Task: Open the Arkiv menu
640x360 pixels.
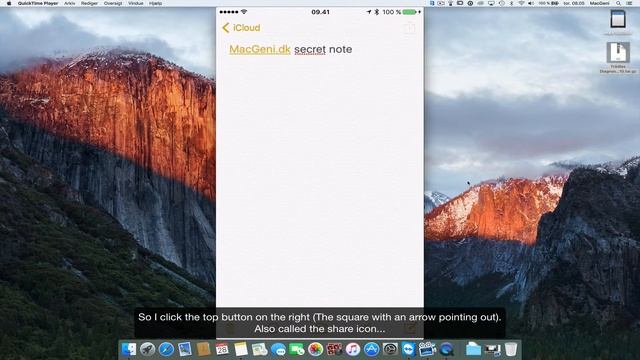Action: (x=70, y=3)
